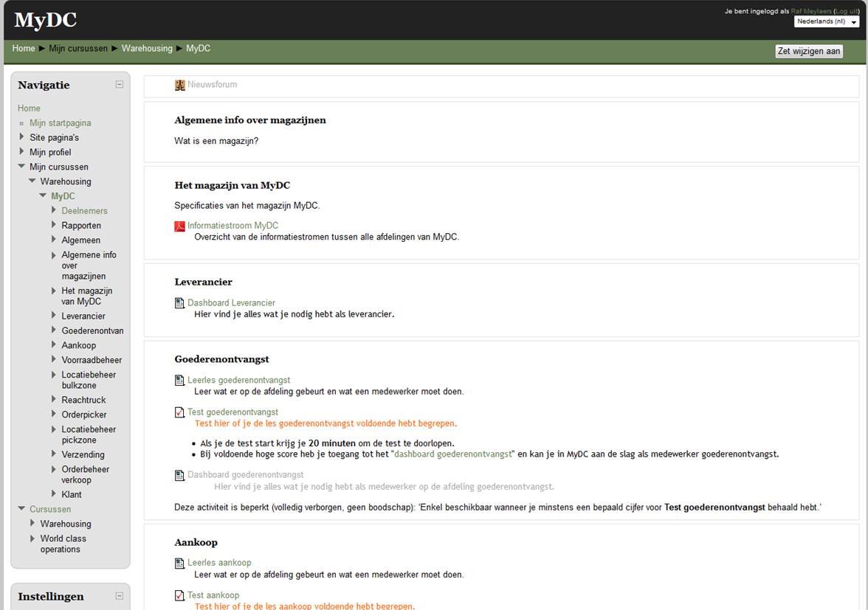Click the PDF icon beside Informatiestroom MyDC
This screenshot has height=610, width=868.
click(180, 226)
